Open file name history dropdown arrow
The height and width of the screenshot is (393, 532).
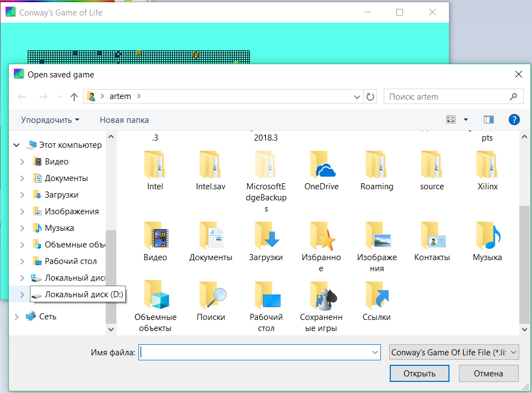click(x=375, y=353)
